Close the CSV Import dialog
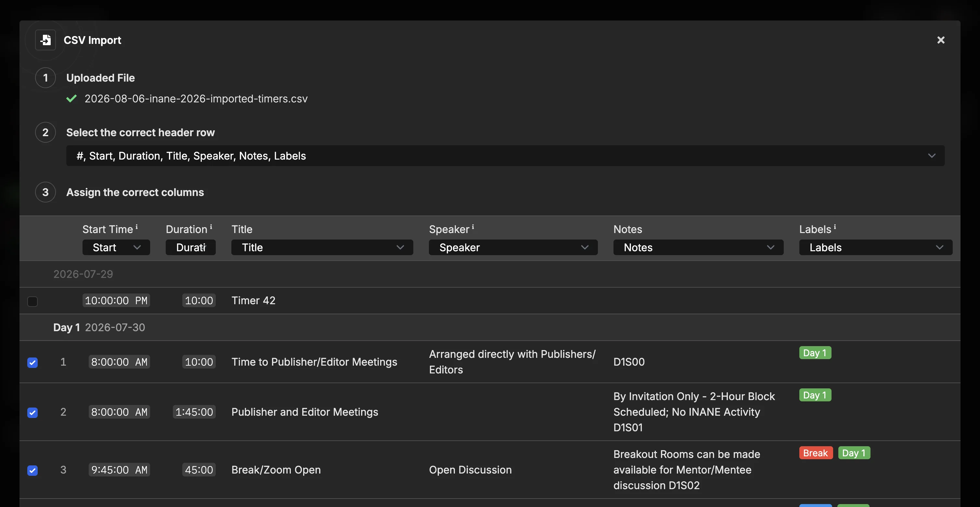This screenshot has width=980, height=507. click(x=940, y=40)
